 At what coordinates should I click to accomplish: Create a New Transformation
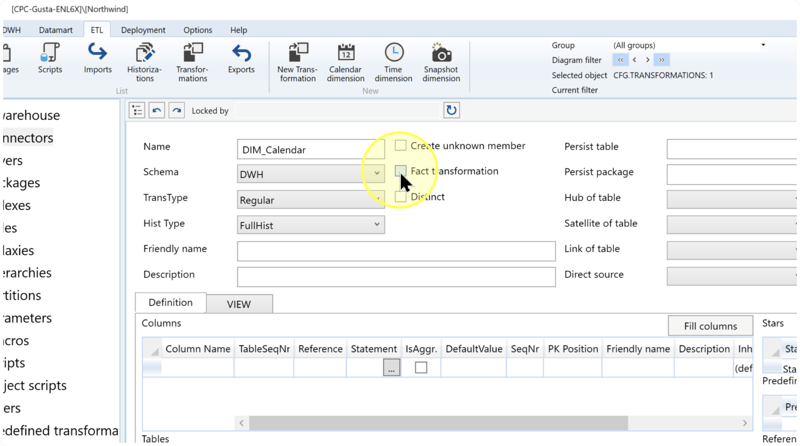[x=297, y=63]
